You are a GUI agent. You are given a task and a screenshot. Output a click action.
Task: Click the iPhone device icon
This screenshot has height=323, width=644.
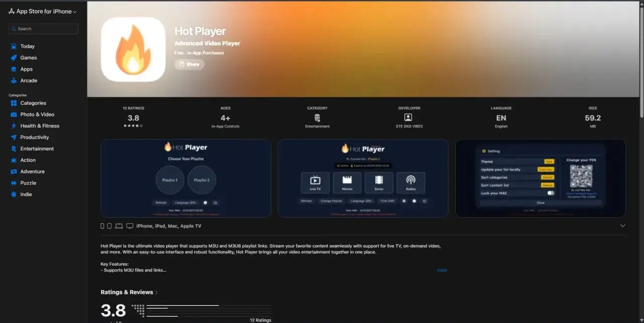[103, 226]
